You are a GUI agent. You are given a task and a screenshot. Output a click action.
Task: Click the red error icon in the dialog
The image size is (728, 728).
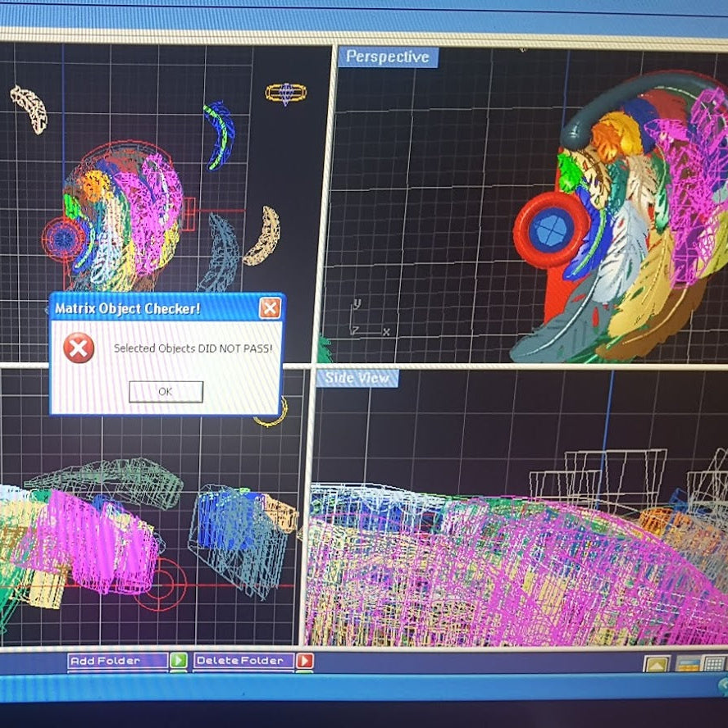[79, 348]
